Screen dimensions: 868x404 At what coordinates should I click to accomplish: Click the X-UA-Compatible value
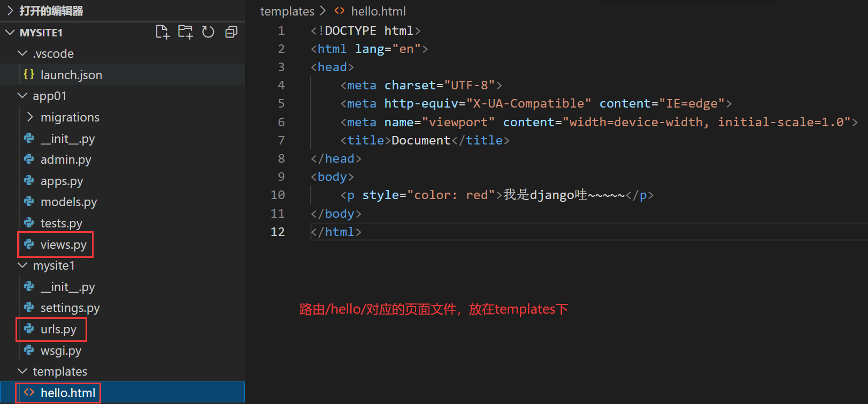pyautogui.click(x=528, y=103)
